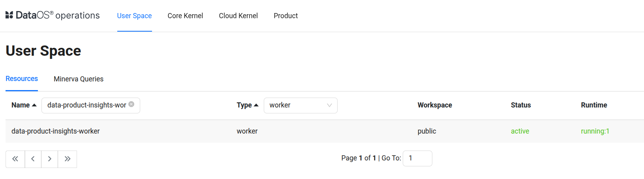
Task: Select the Resources sub-tab
Action: tap(22, 79)
